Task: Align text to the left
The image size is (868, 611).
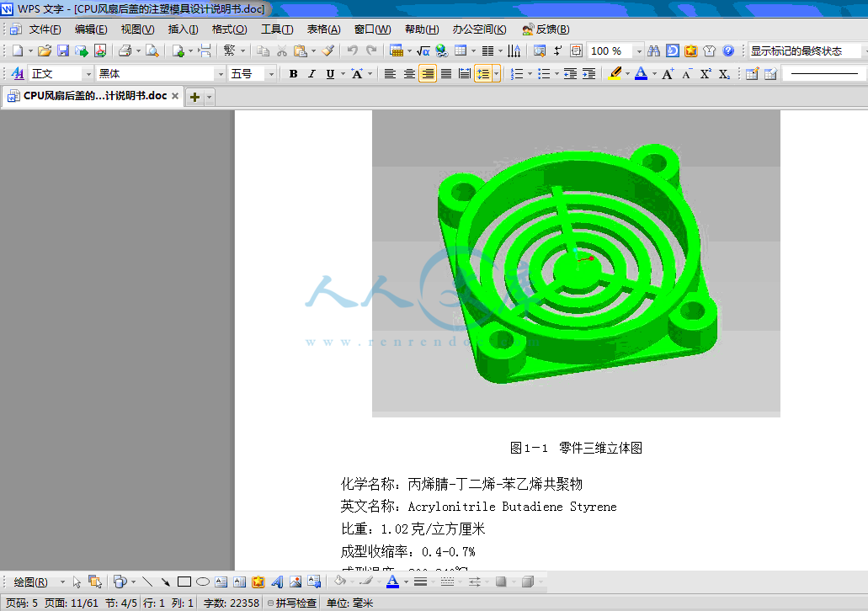Action: click(x=391, y=73)
